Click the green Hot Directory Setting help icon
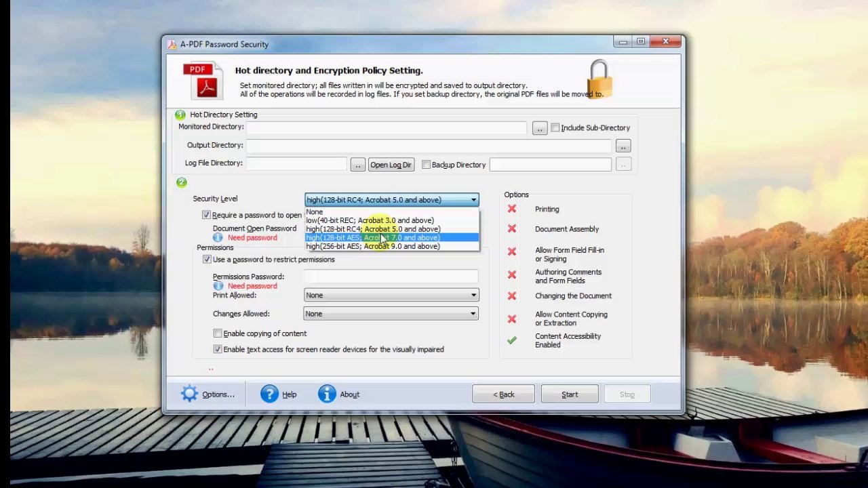The height and width of the screenshot is (488, 868). (180, 115)
